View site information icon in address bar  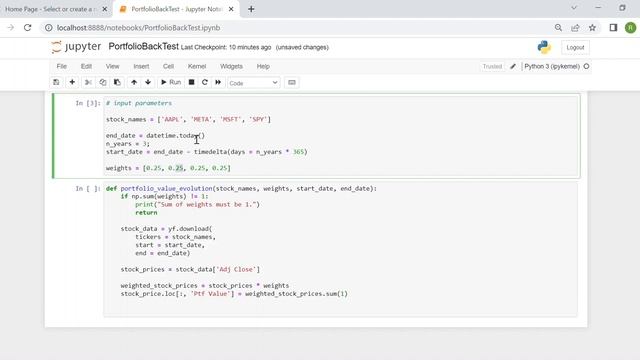pyautogui.click(x=49, y=28)
